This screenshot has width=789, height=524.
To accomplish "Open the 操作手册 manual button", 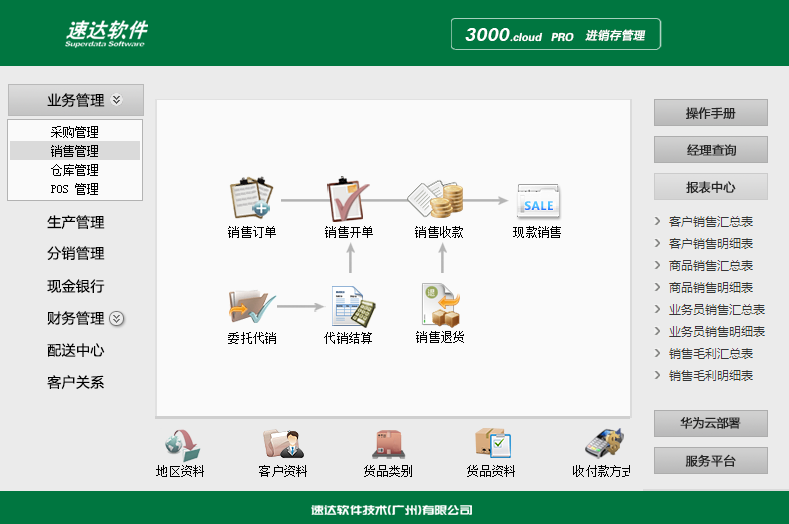I will coord(711,113).
